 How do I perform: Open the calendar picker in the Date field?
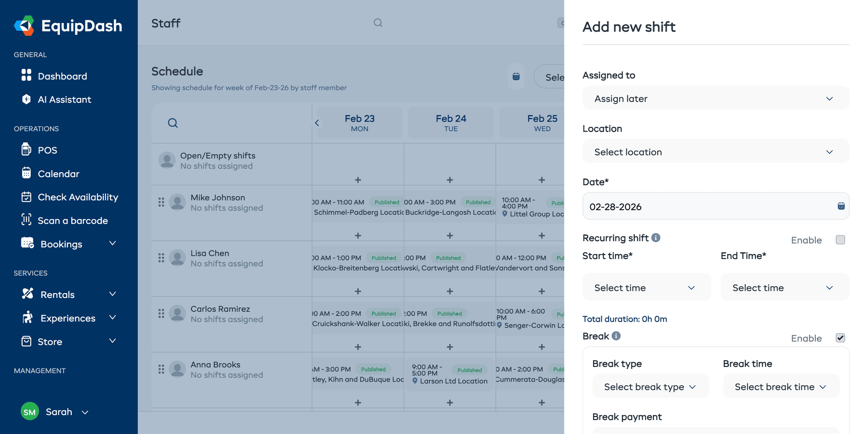pyautogui.click(x=841, y=206)
